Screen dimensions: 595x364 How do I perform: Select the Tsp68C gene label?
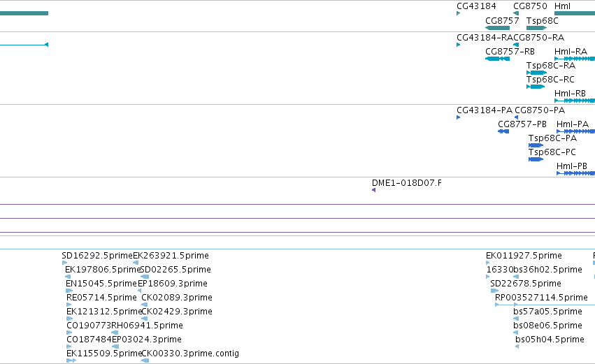coord(543,20)
